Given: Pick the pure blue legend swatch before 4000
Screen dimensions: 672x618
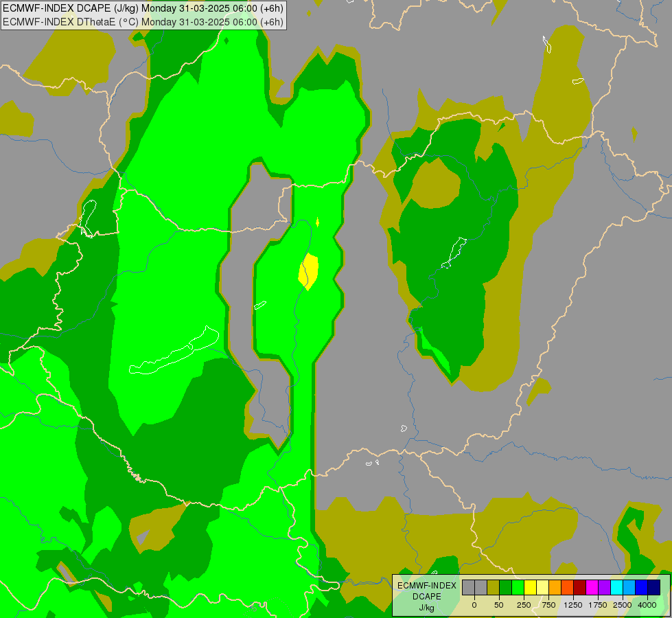Looking at the screenshot, I should (641, 587).
